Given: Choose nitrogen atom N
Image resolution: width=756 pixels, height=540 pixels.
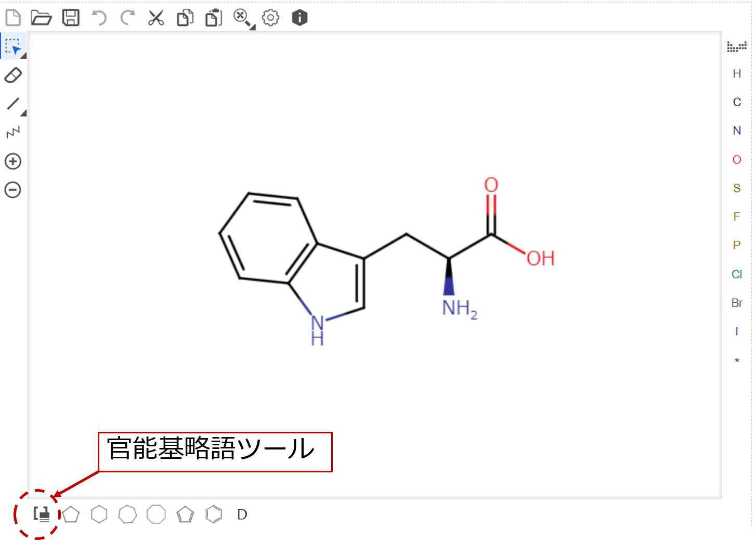Looking at the screenshot, I should click(737, 131).
